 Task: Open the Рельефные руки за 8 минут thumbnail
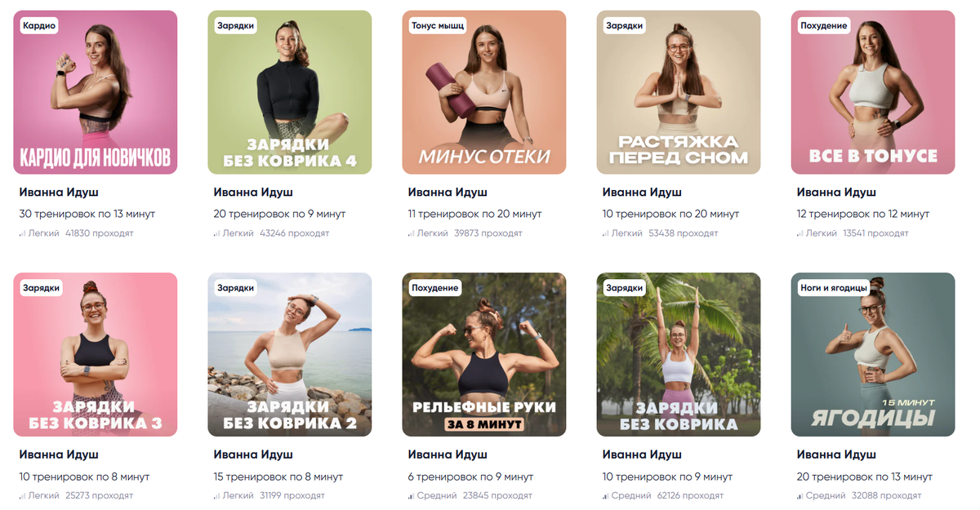click(484, 354)
